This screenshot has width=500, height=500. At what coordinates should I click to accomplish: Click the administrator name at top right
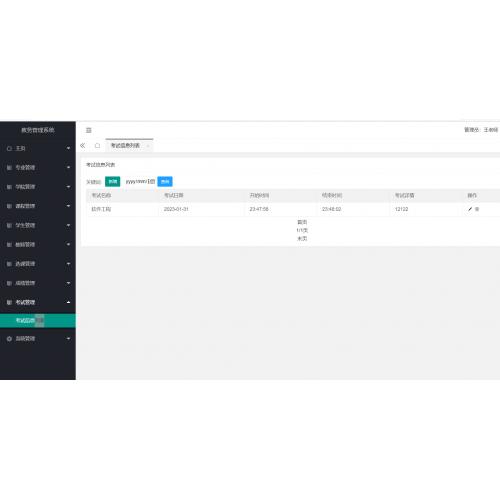[x=491, y=130]
